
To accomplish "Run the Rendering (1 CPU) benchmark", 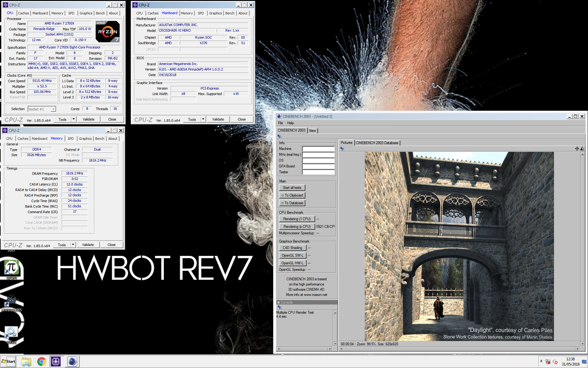I will 297,219.
